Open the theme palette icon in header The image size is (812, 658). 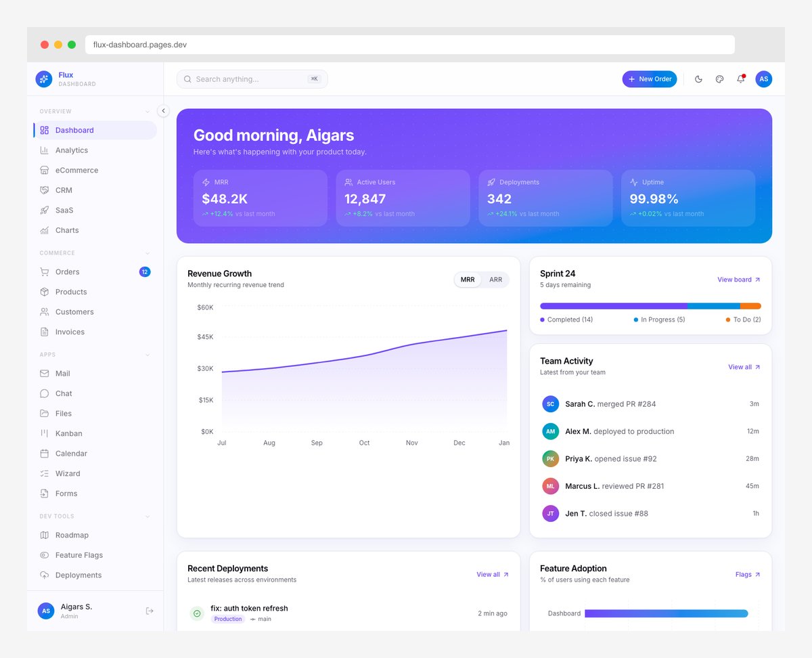click(x=719, y=79)
